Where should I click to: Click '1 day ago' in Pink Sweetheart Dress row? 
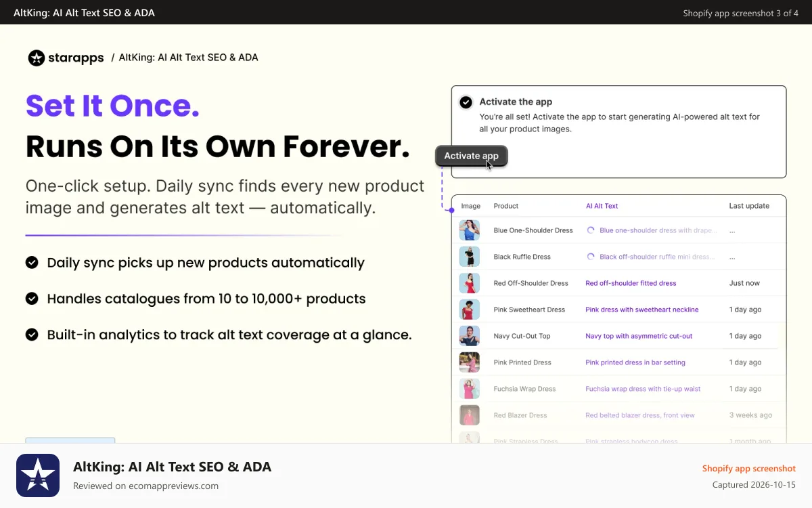coord(745,310)
